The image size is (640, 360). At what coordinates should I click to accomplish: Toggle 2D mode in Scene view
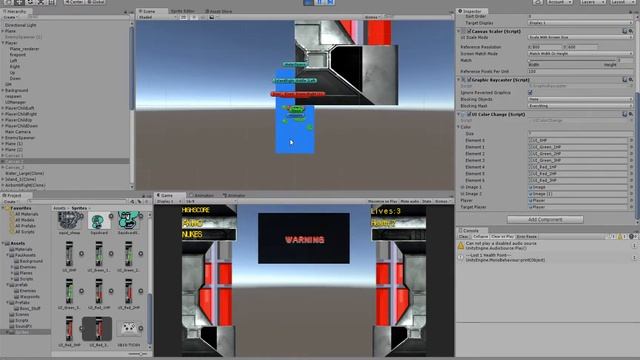coord(184,17)
